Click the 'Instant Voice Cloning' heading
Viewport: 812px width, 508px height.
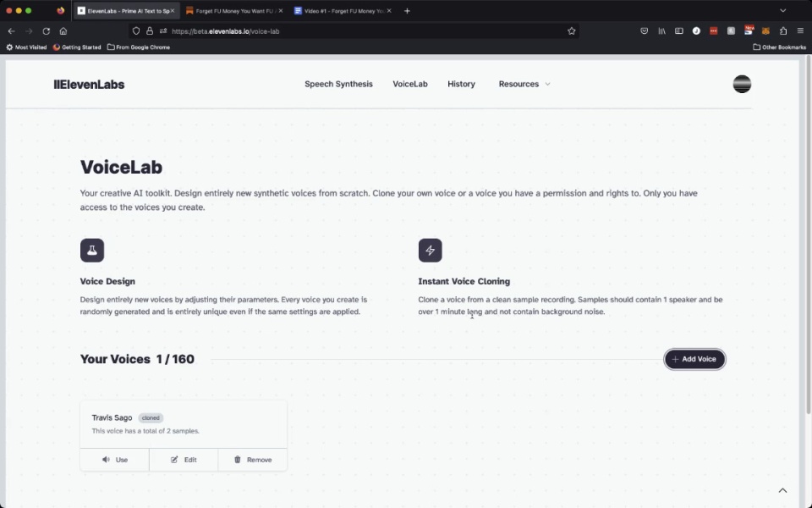point(464,281)
